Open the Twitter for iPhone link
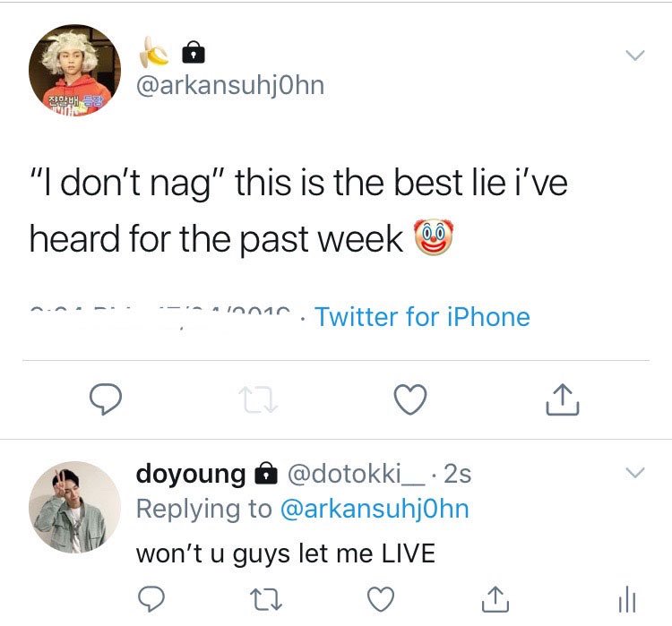This screenshot has height=626, width=672. 423,317
